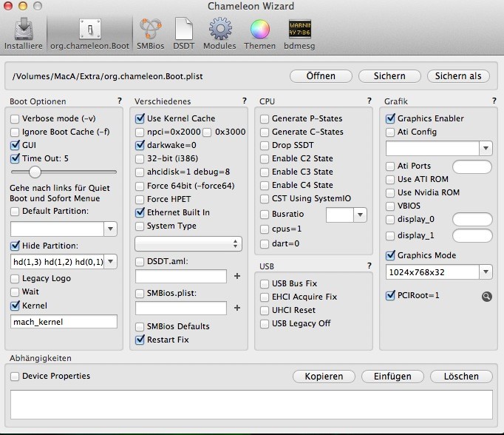The width and height of the screenshot is (504, 435).
Task: Expand the Busratio dropdown
Action: coord(360,215)
